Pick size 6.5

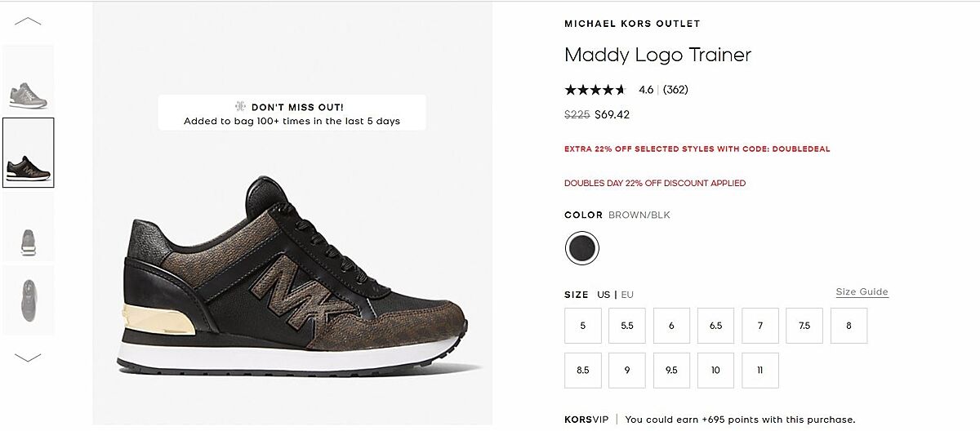[715, 326]
